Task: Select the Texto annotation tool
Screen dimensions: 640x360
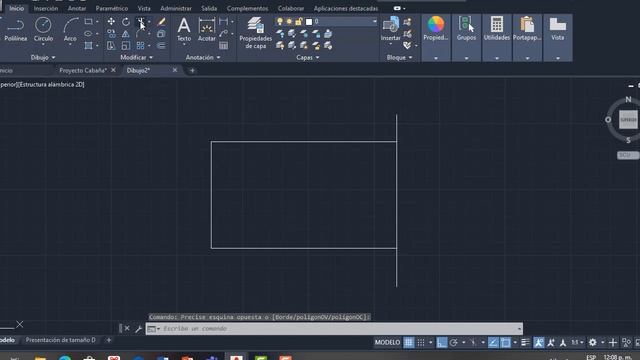Action: (x=184, y=30)
